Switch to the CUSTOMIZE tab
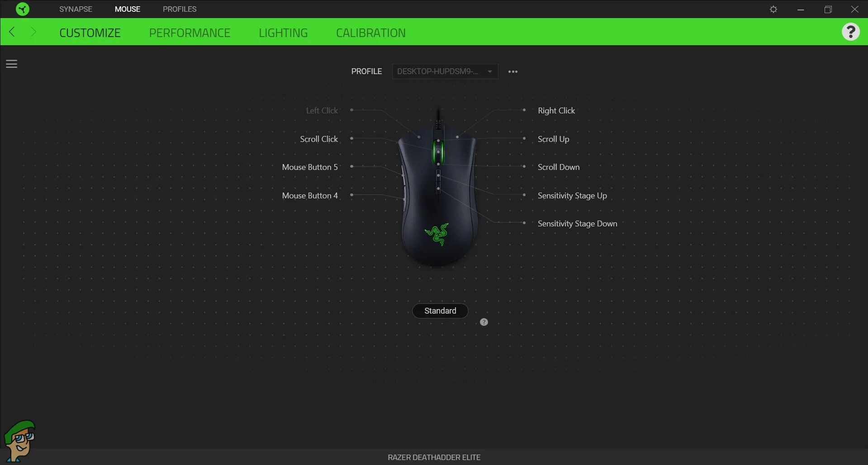This screenshot has height=465, width=868. [x=90, y=33]
